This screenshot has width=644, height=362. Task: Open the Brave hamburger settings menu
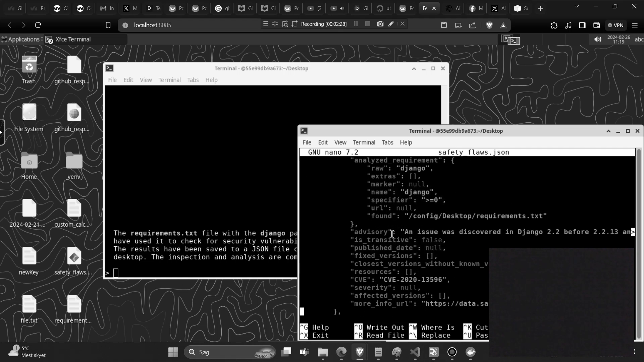[635, 25]
